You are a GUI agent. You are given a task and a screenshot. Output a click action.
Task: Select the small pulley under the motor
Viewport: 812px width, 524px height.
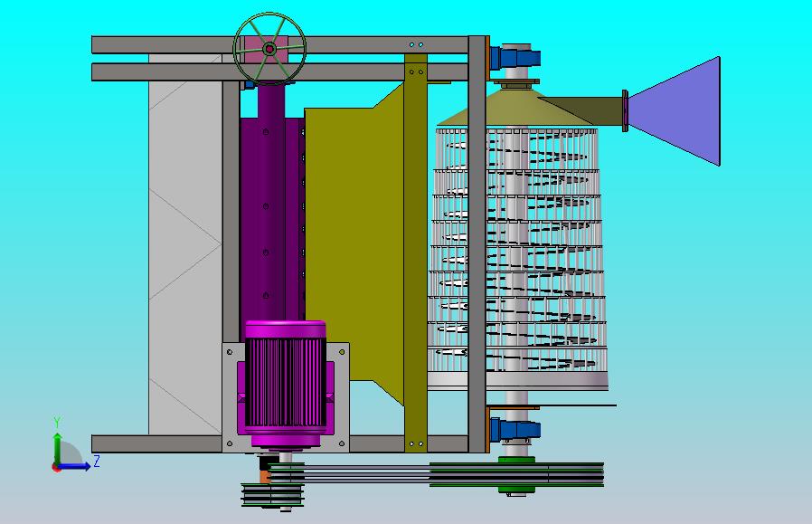click(x=272, y=494)
